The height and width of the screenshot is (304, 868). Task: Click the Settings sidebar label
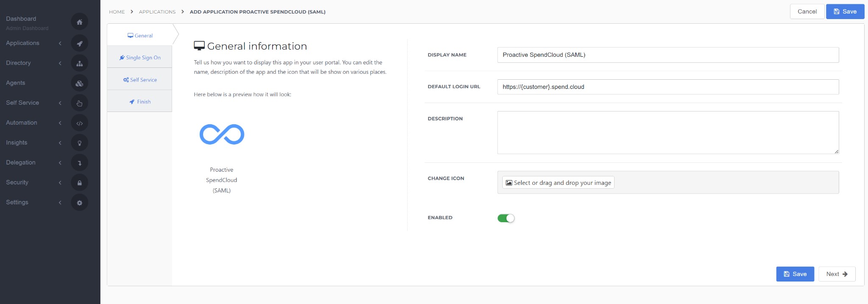pyautogui.click(x=17, y=202)
